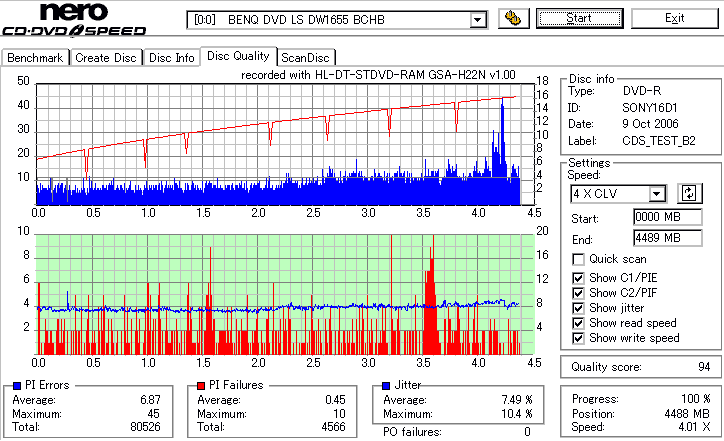Click the drive options icon beside Start

pyautogui.click(x=513, y=18)
